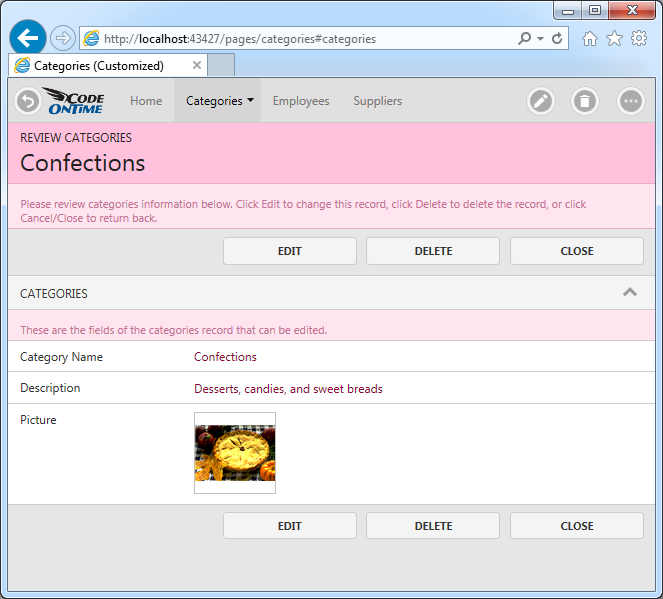This screenshot has width=663, height=599.
Task: Open the browser home icon
Action: coord(590,38)
